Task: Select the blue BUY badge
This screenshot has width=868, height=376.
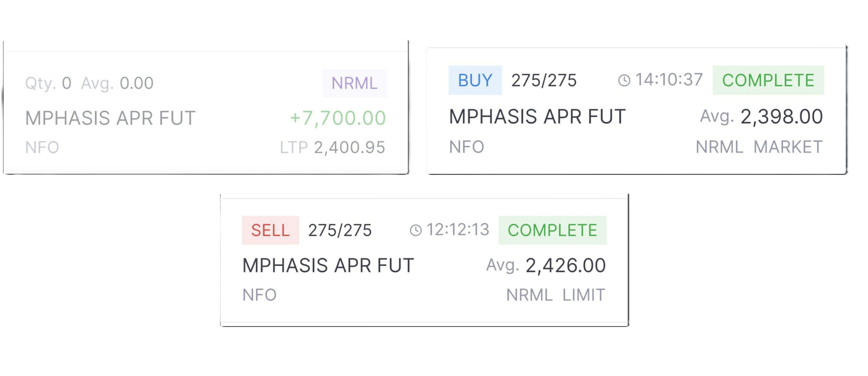Action: pos(475,80)
